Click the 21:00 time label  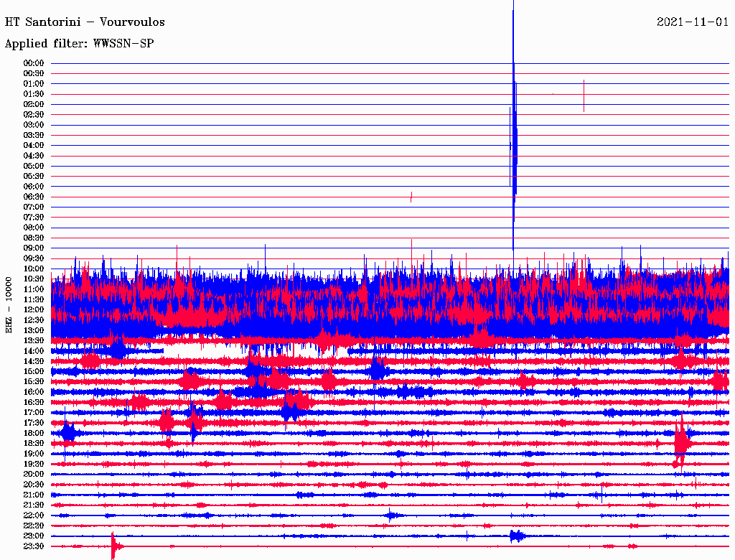[34, 495]
